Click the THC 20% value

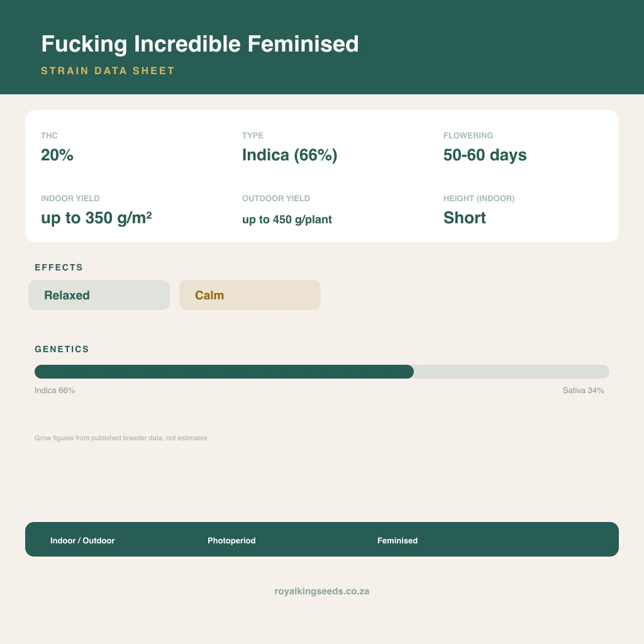click(57, 155)
